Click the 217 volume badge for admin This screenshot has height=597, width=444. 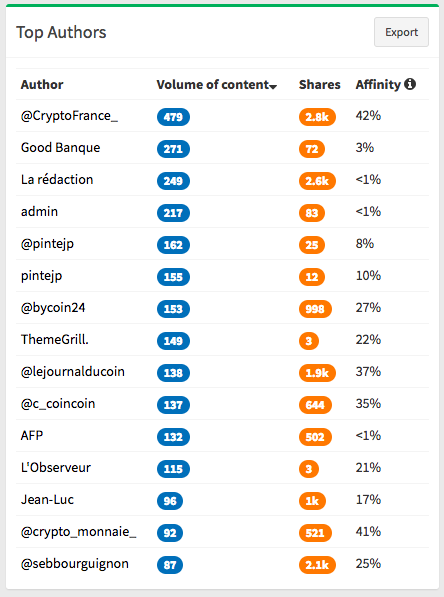[x=173, y=212]
